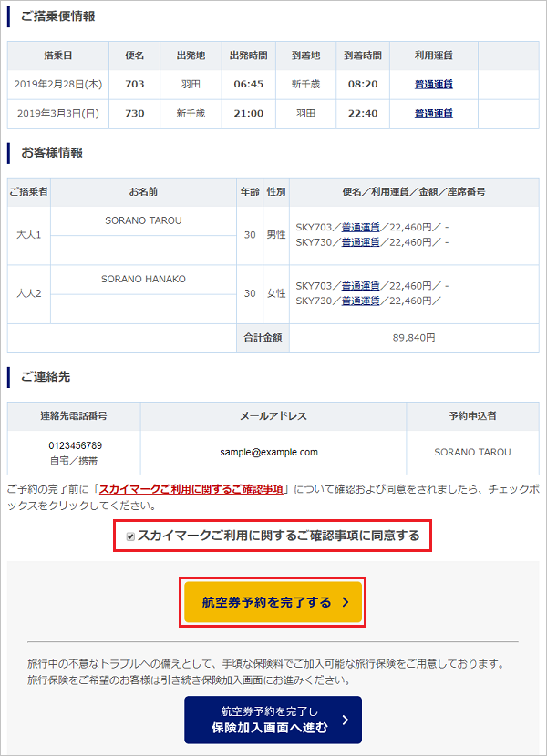Click 大人1's SKY730 普通運賃 fare link
This screenshot has height=756, width=547.
360,242
